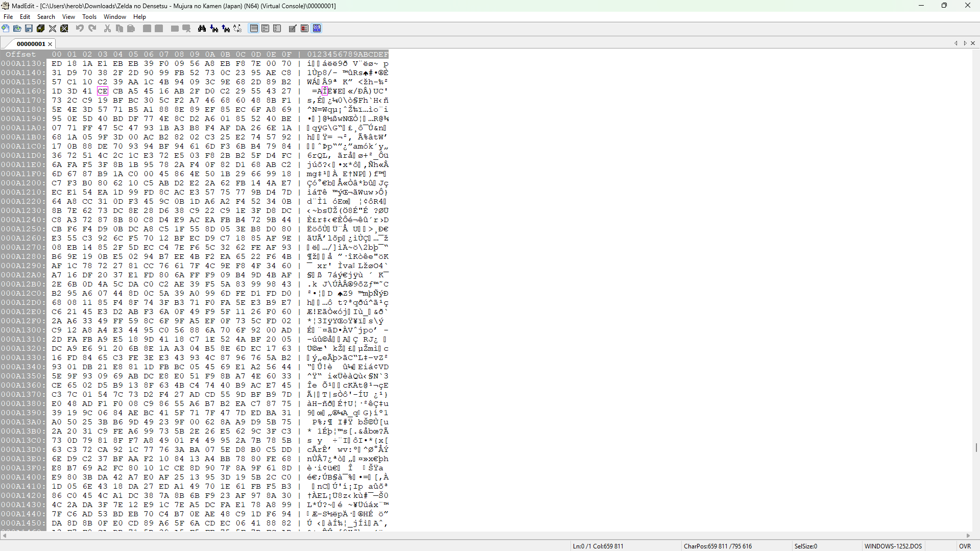Image resolution: width=980 pixels, height=551 pixels.
Task: Save the current file via floppy icon
Action: 29,29
